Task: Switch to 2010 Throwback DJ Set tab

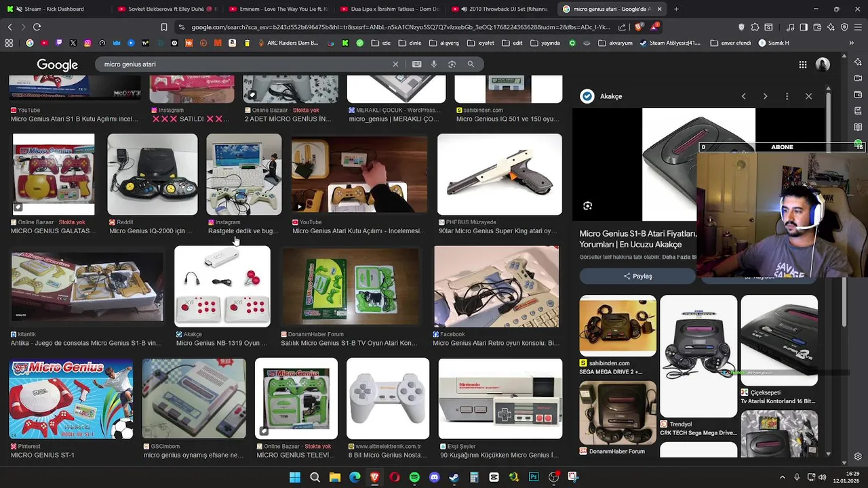Action: point(500,9)
